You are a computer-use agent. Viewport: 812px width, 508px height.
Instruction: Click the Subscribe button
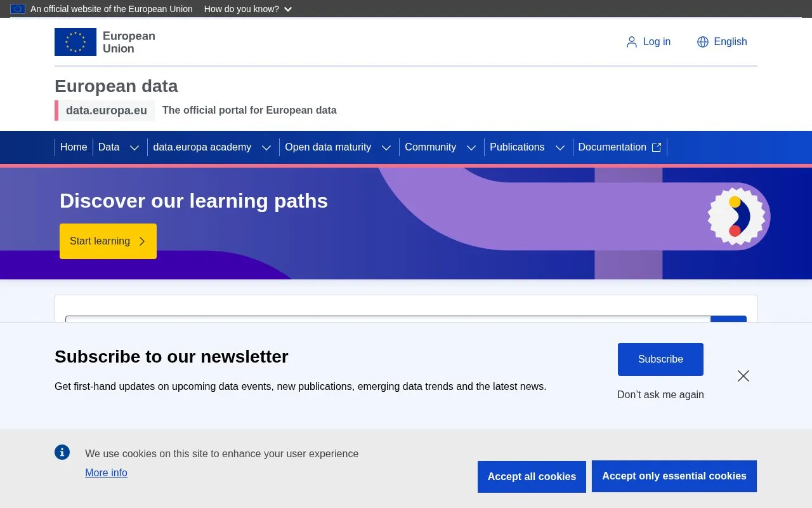coord(660,359)
